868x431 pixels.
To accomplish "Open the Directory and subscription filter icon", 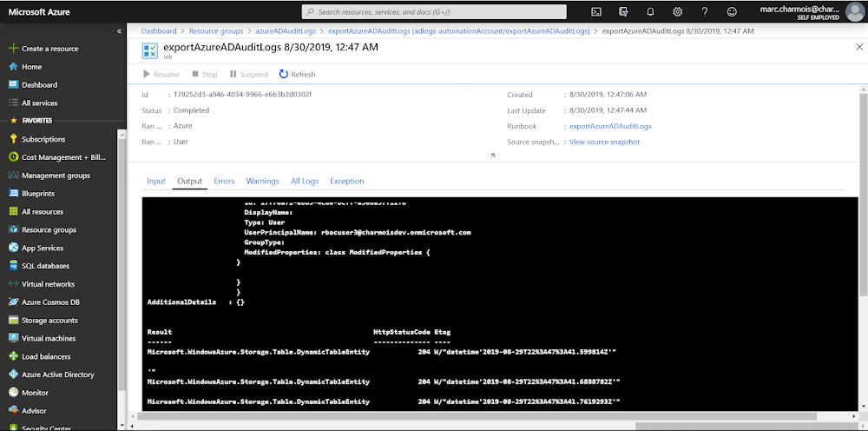I will 624,11.
